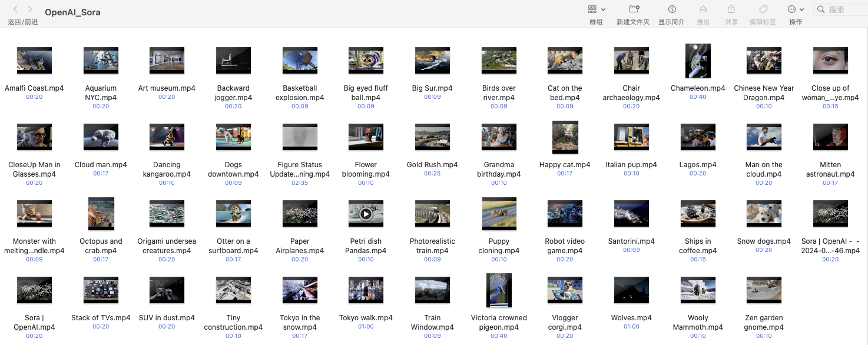Click the Lagos.mp4 filename label
The height and width of the screenshot is (345, 868).
click(698, 165)
